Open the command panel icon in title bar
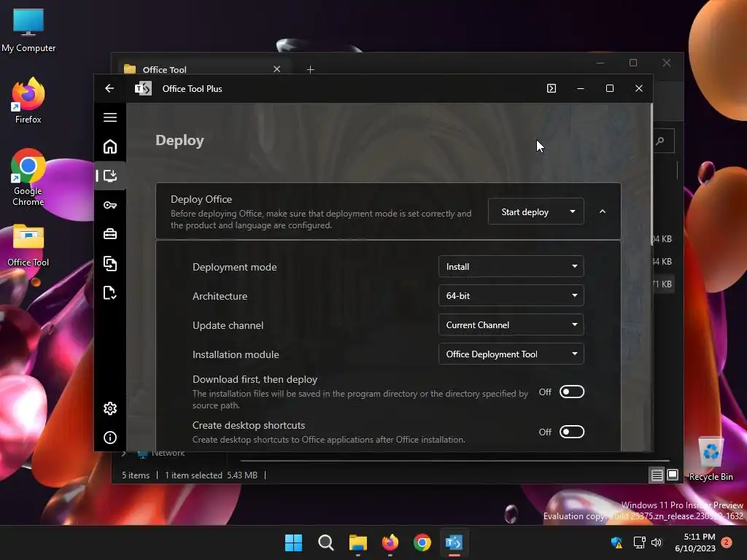 coord(551,88)
